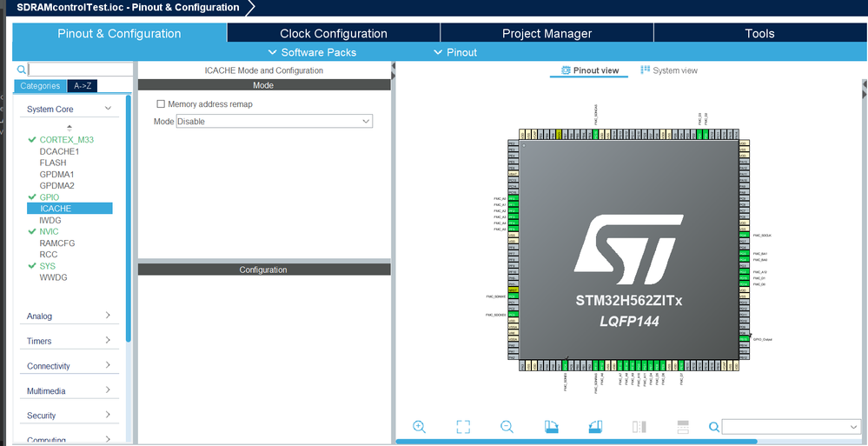Select the green GPIO_Output pin
This screenshot has height=446, width=868.
(x=744, y=339)
